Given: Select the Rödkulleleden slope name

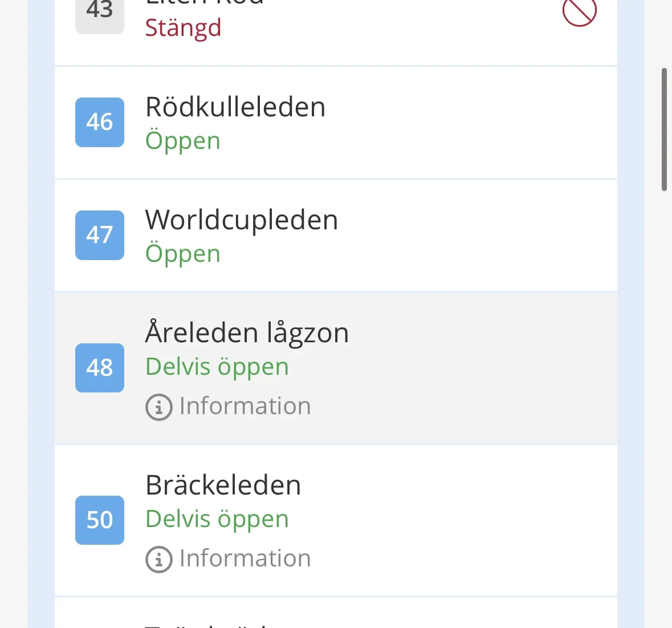Looking at the screenshot, I should tap(235, 107).
